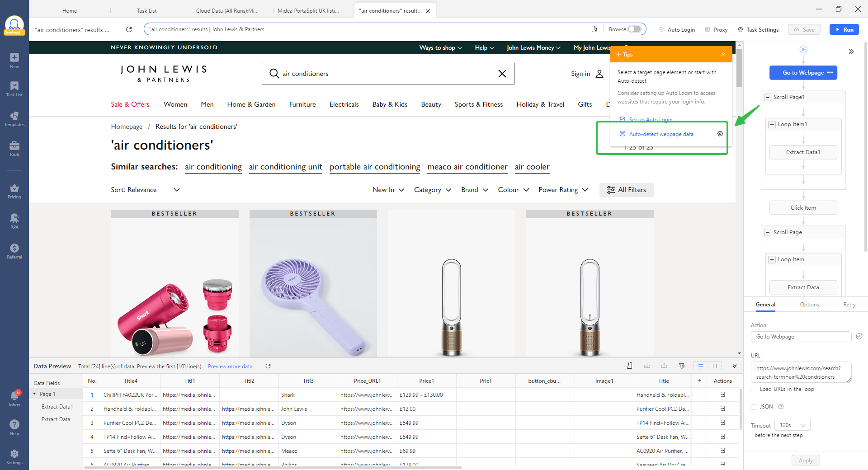The height and width of the screenshot is (470, 868).
Task: Switch to the Options tab
Action: (809, 305)
